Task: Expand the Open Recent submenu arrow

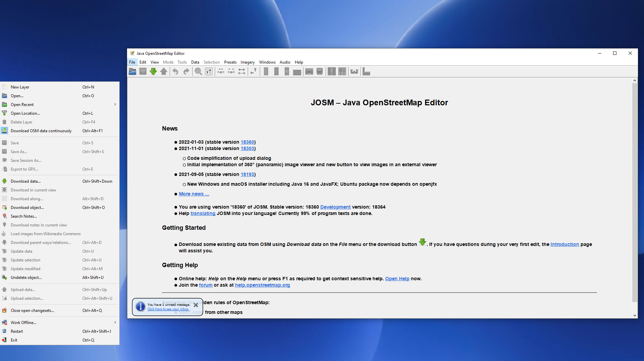Action: (x=115, y=104)
